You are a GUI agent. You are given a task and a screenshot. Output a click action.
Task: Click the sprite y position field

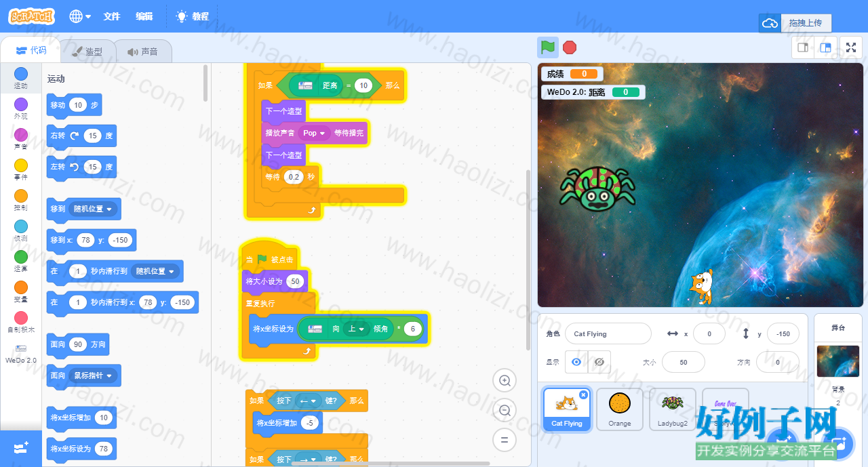pos(783,333)
